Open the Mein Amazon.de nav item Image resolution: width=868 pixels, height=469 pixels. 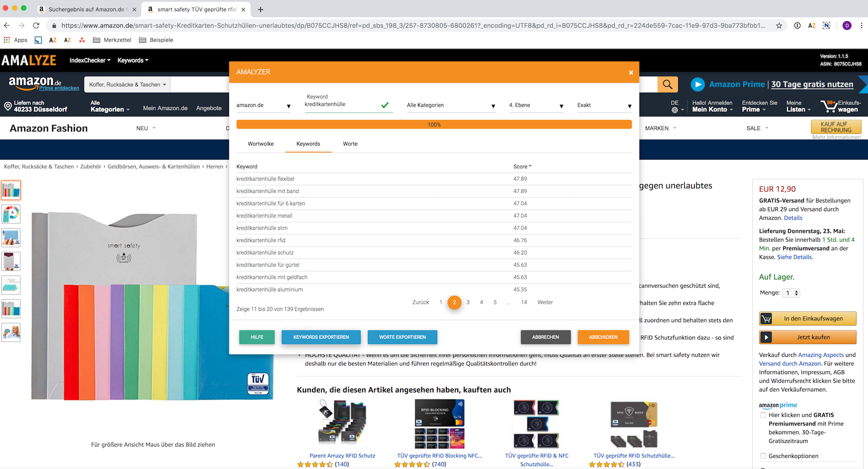pyautogui.click(x=165, y=108)
